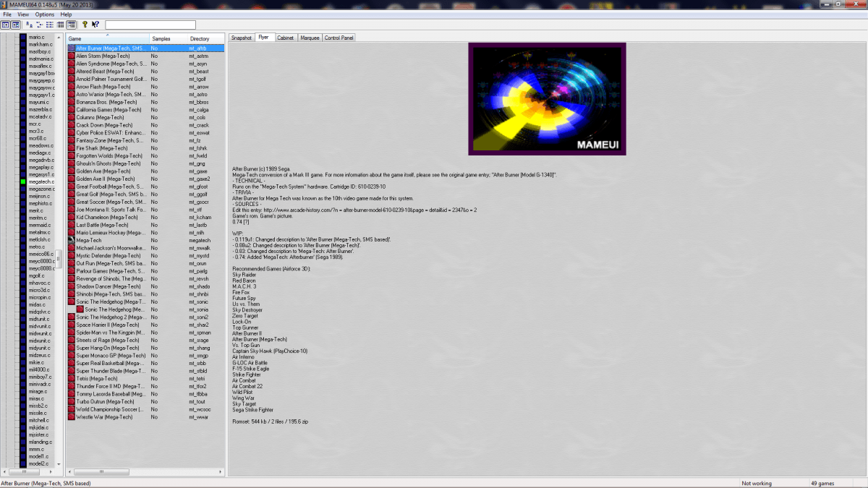
Task: Sort list by the Samples column header
Action: click(161, 38)
